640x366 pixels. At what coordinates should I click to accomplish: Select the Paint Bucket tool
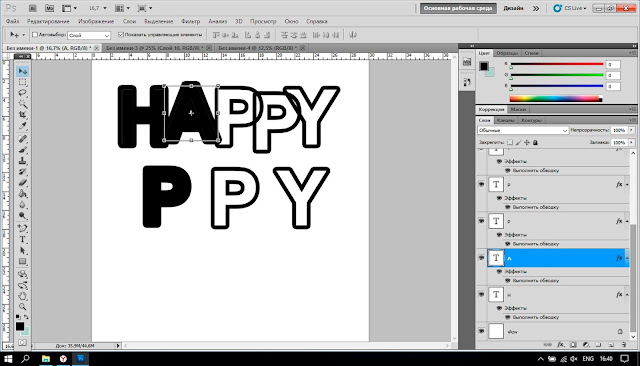point(22,194)
